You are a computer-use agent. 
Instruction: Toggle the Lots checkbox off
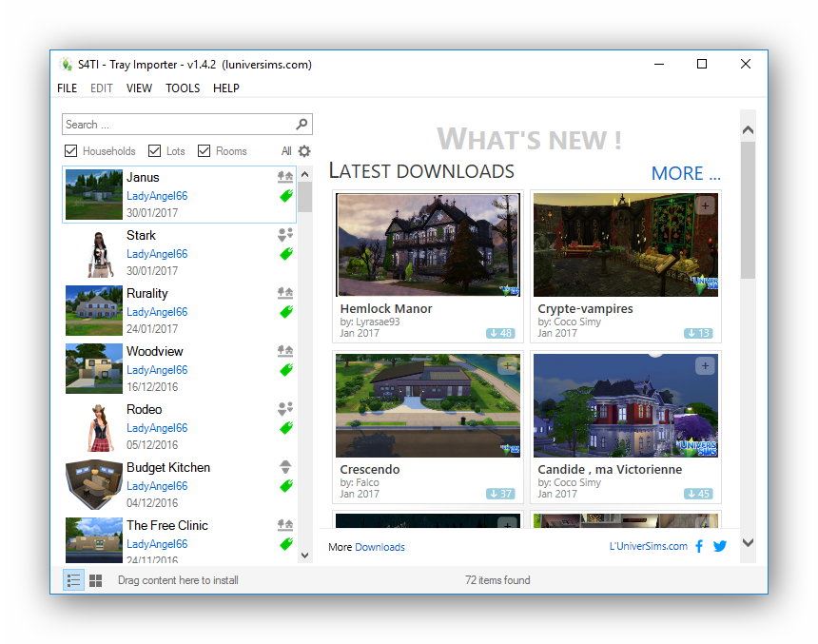158,151
